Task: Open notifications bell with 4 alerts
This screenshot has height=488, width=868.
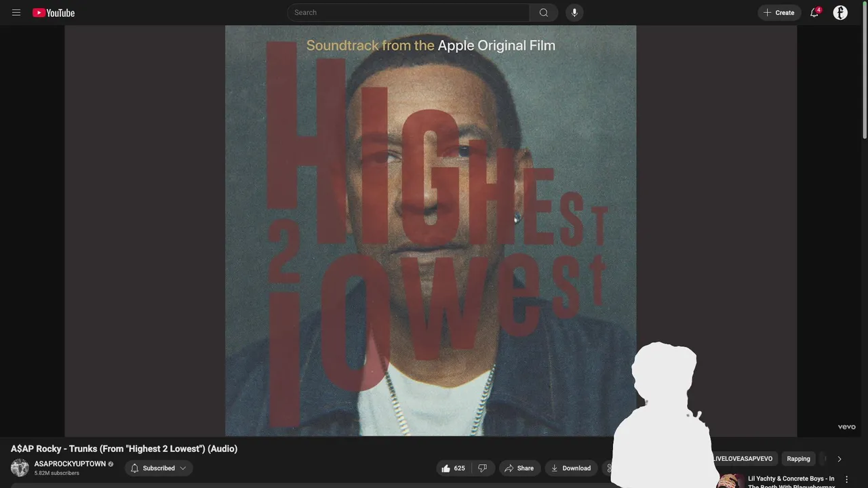Action: point(814,12)
